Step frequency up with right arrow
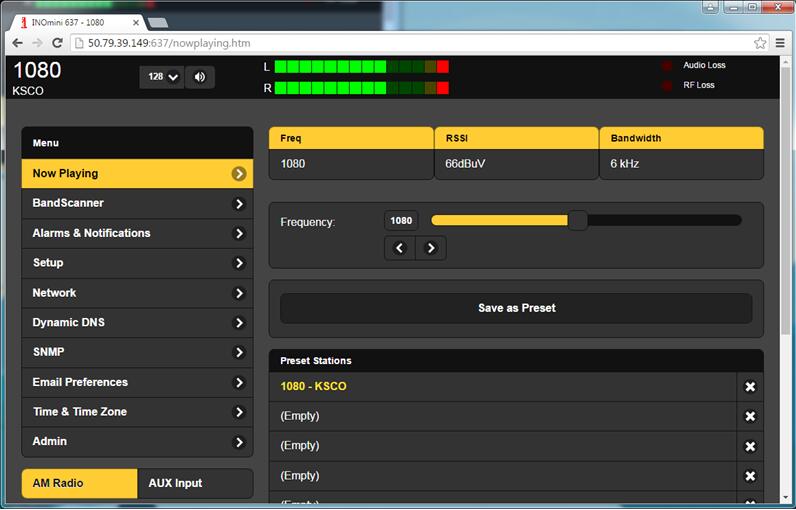 431,248
